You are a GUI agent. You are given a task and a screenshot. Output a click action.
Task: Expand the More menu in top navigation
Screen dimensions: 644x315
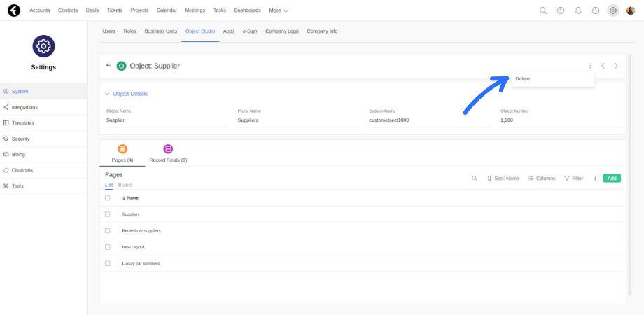[x=278, y=10]
